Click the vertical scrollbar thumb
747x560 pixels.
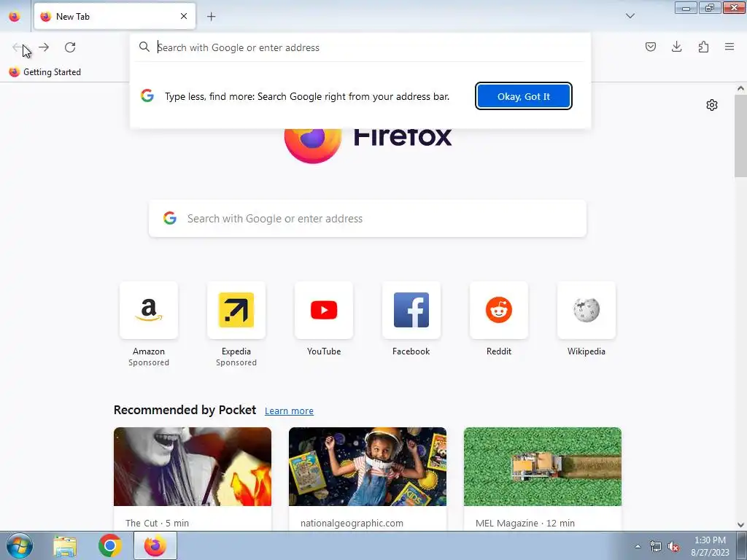[x=740, y=135]
